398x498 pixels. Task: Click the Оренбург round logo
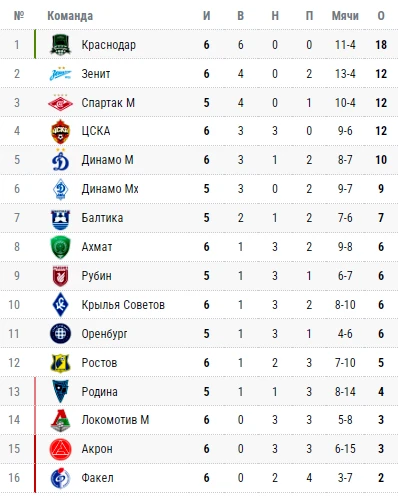click(x=60, y=334)
